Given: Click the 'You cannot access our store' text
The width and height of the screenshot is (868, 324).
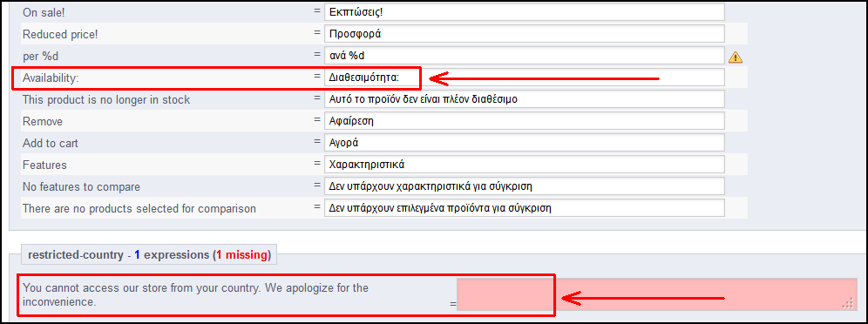Looking at the screenshot, I should tap(195, 294).
